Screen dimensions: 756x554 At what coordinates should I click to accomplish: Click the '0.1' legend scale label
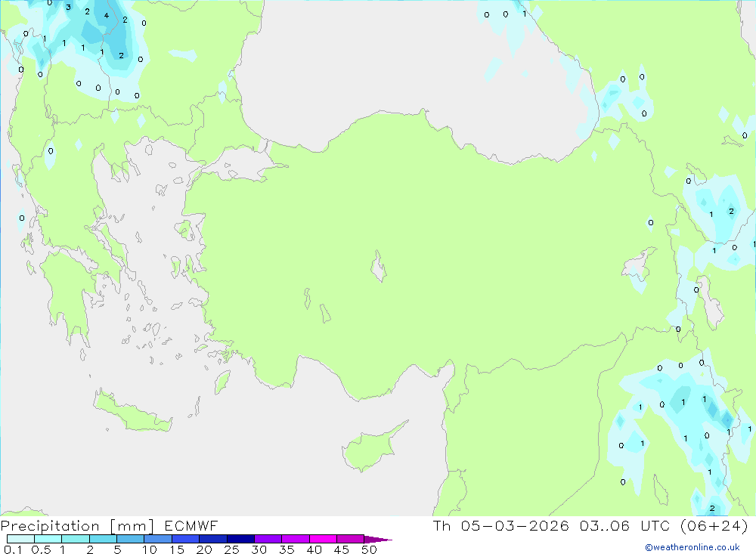[13, 549]
